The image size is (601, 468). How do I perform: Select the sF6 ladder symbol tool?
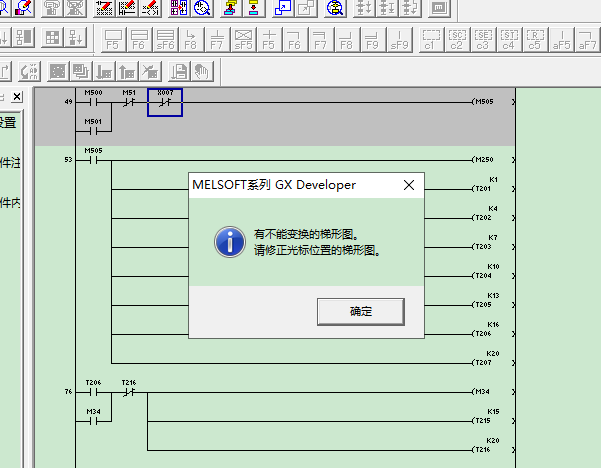164,40
